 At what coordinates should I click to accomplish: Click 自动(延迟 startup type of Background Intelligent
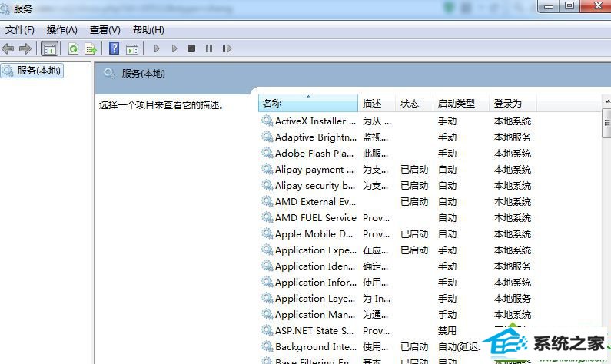[459, 347]
